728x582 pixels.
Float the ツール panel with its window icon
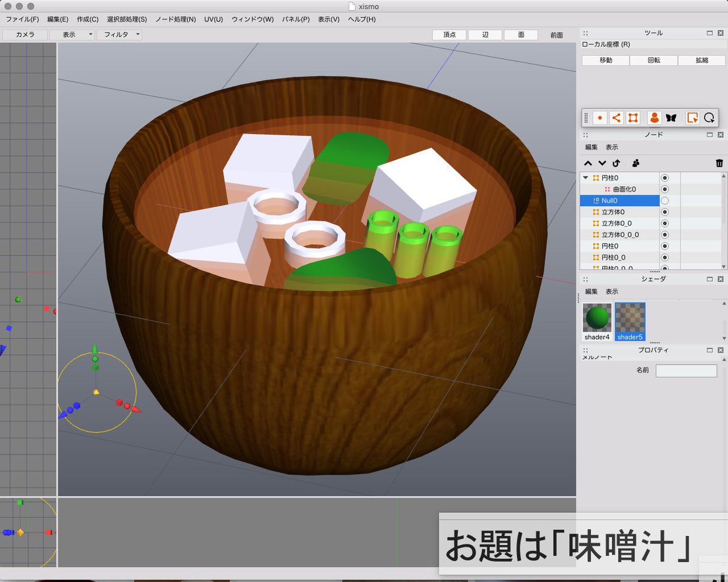(x=710, y=33)
